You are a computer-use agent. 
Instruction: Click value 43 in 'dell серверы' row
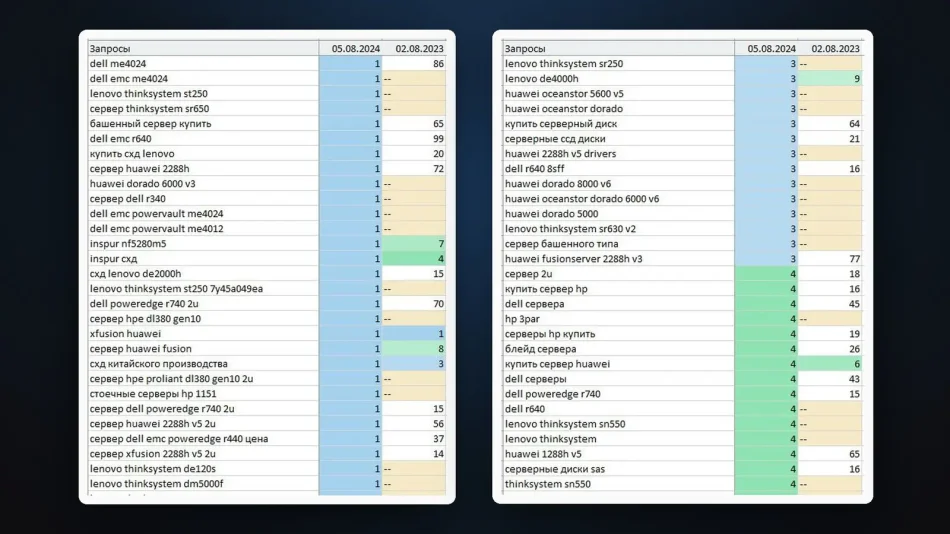(x=830, y=379)
